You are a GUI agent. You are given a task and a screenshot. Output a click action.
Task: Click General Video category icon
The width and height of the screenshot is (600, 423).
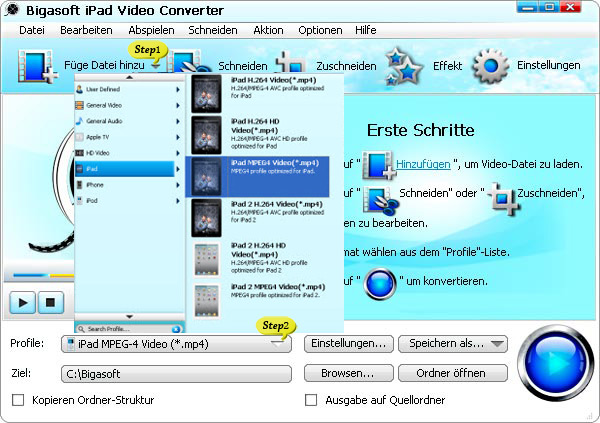(x=79, y=105)
